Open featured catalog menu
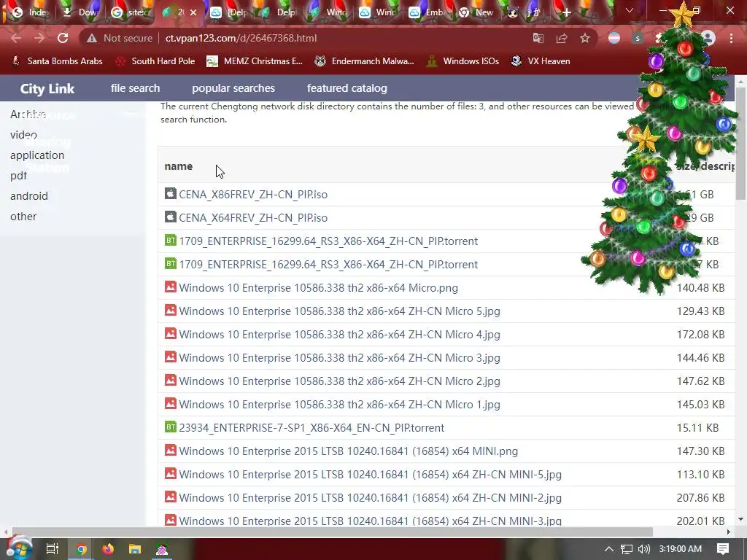 [347, 88]
